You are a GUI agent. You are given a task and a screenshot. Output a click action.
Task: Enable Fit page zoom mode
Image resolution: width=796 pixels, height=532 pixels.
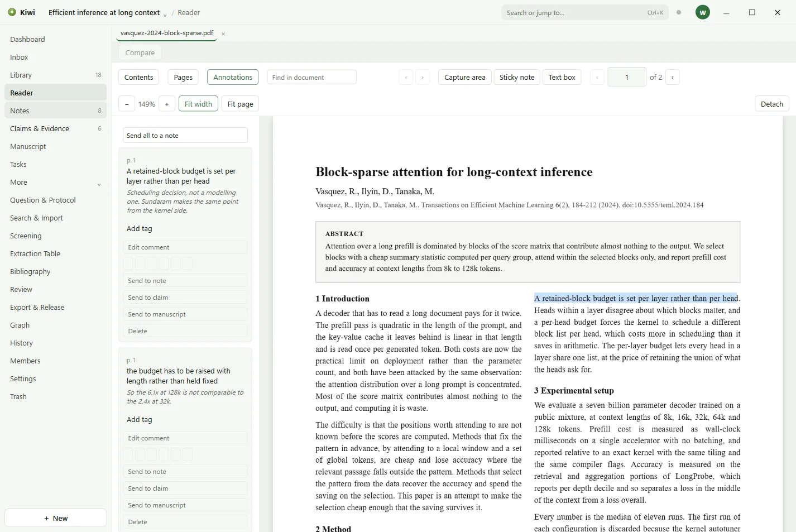click(x=240, y=104)
